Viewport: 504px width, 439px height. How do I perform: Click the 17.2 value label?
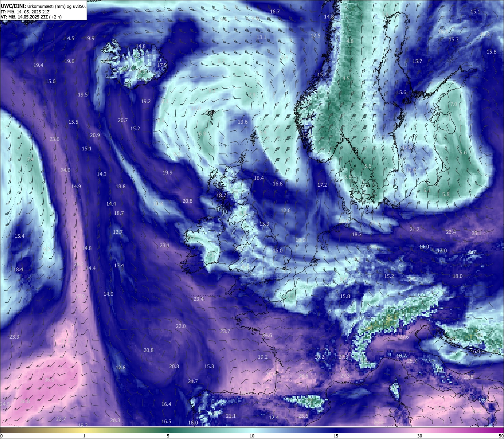pyautogui.click(x=322, y=185)
